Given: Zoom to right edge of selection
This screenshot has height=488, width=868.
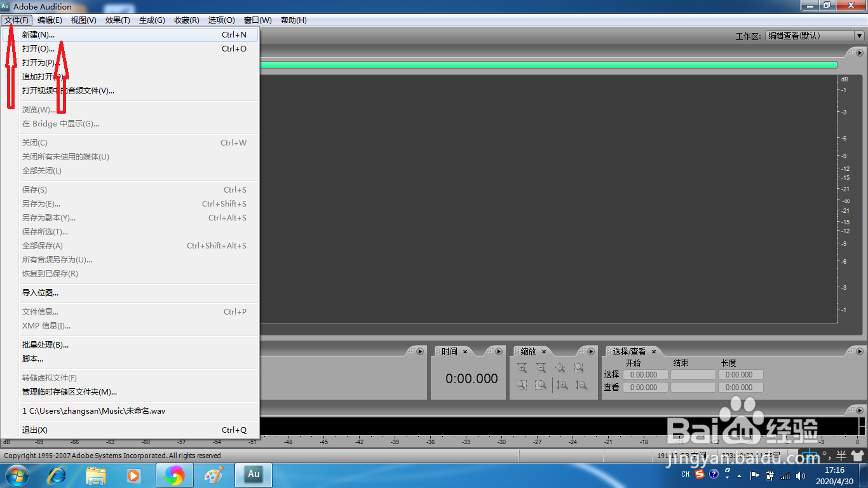Looking at the screenshot, I should (x=541, y=384).
